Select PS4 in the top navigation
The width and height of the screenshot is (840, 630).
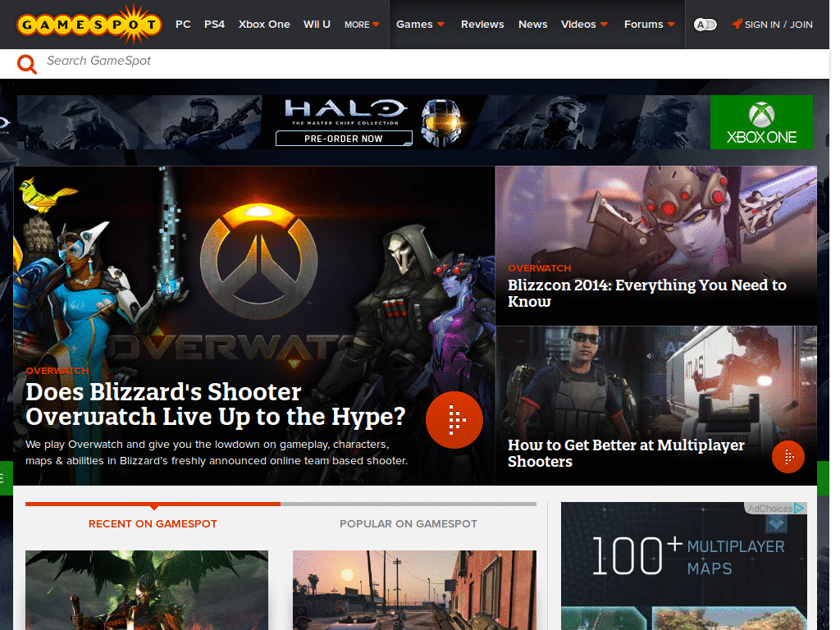214,25
